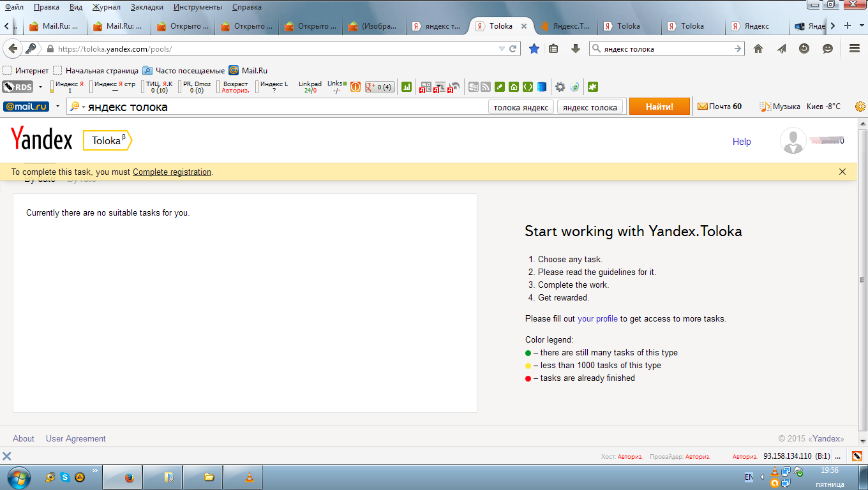Open the downloads arrow icon

tap(575, 48)
